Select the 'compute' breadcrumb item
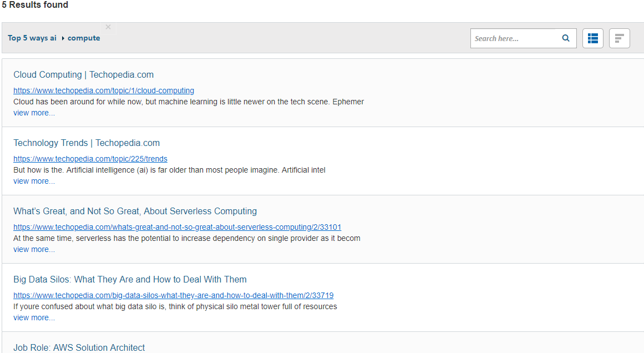This screenshot has height=353, width=644. (84, 38)
